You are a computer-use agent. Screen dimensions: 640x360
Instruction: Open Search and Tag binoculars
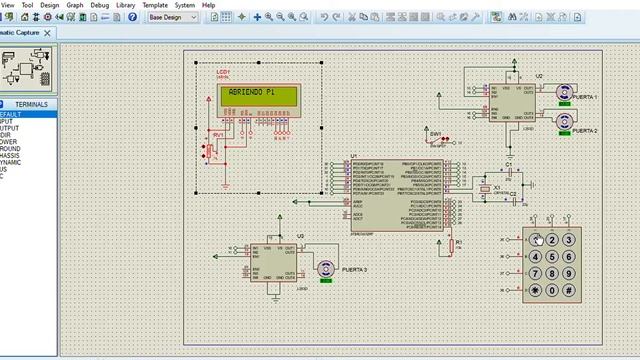pyautogui.click(x=512, y=17)
